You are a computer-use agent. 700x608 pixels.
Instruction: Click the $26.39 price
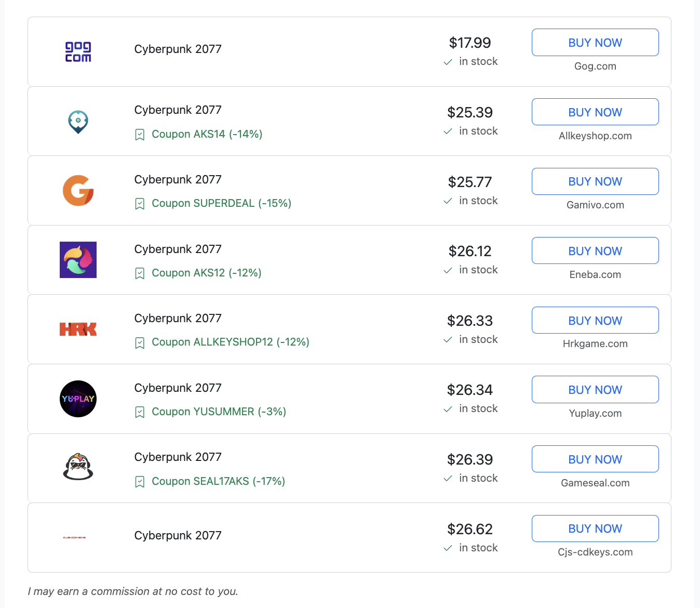click(470, 459)
